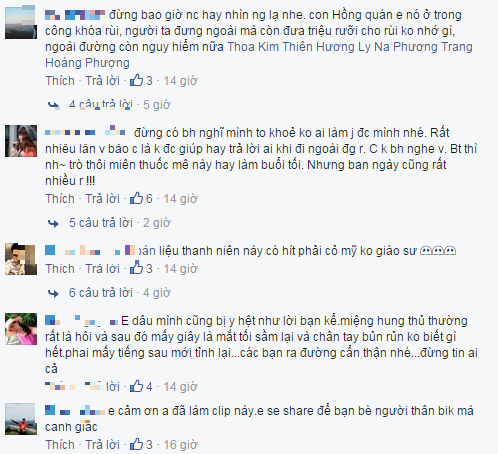Click reply arrow icon beside 5 câu trả lời
Screen dimensions: 498x454
tap(53, 223)
